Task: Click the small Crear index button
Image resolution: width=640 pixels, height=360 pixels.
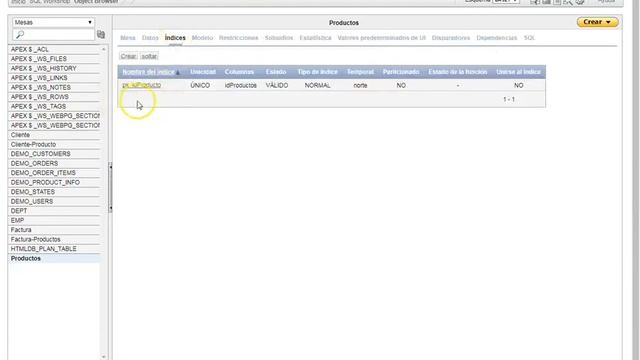Action: click(x=128, y=56)
